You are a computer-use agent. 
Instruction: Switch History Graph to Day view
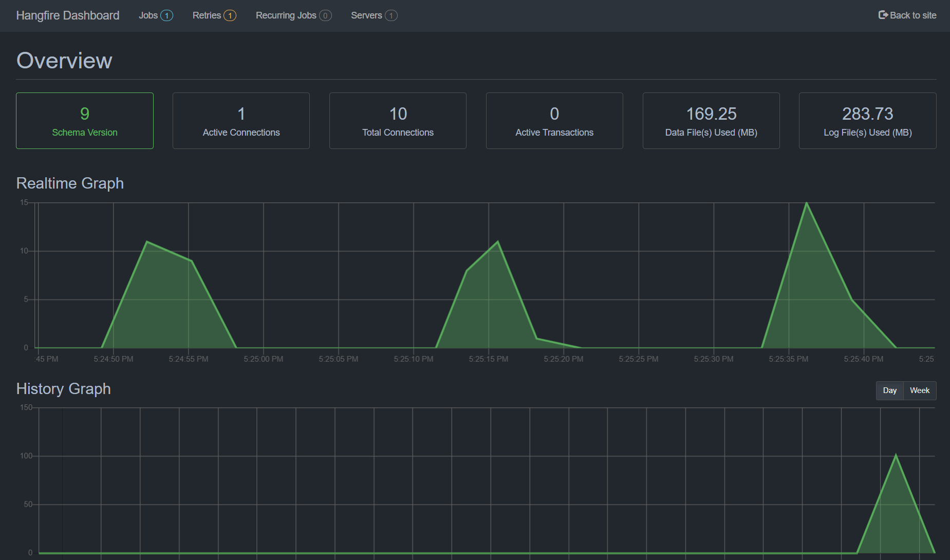889,390
